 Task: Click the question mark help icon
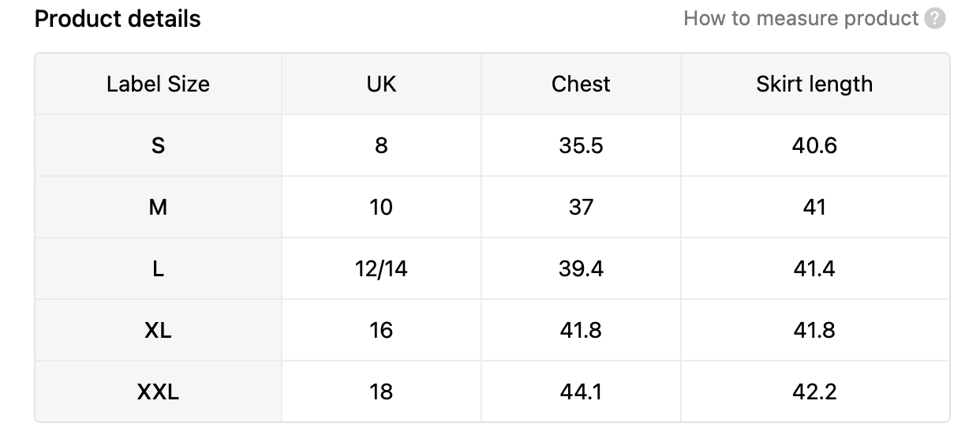pyautogui.click(x=935, y=19)
